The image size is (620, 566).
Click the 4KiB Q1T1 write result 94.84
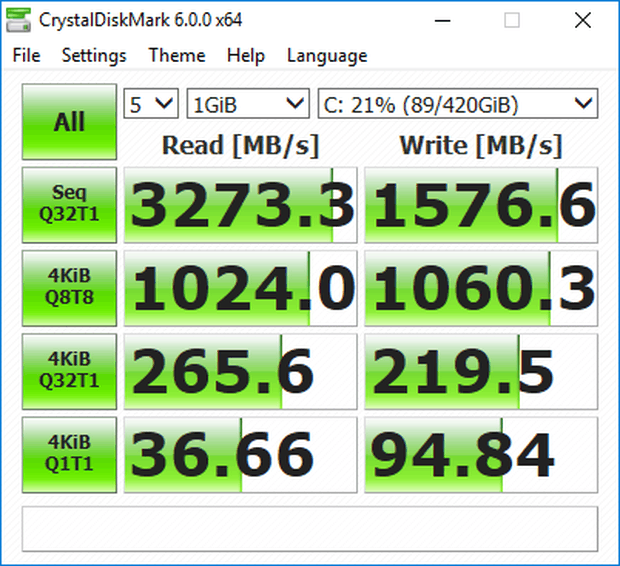[481, 455]
